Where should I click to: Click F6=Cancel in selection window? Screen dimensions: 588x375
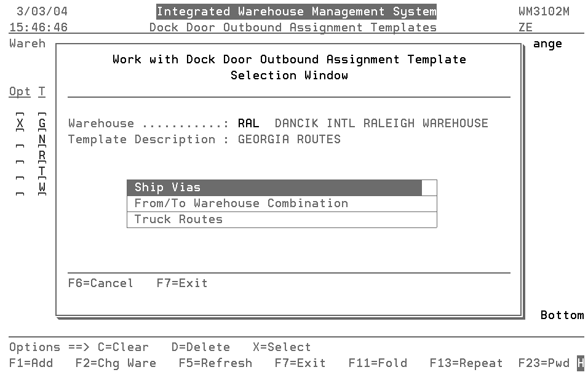(100, 283)
